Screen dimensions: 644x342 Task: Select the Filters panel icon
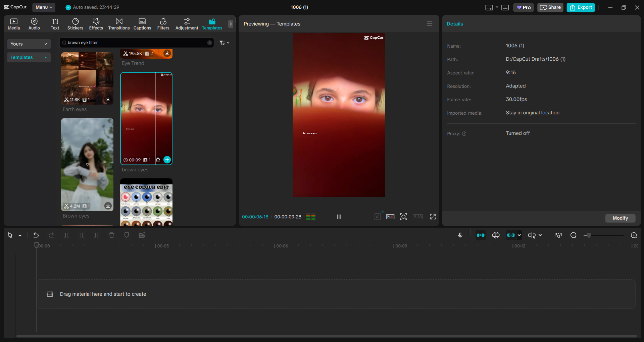point(163,23)
